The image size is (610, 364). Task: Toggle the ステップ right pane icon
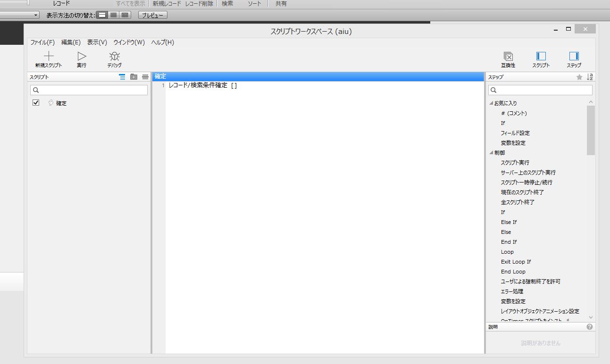pos(574,56)
